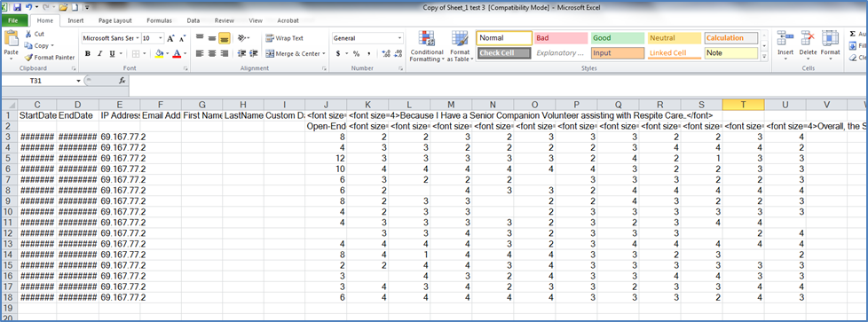Toggle Italic formatting
This screenshot has height=322, width=868.
[99, 53]
